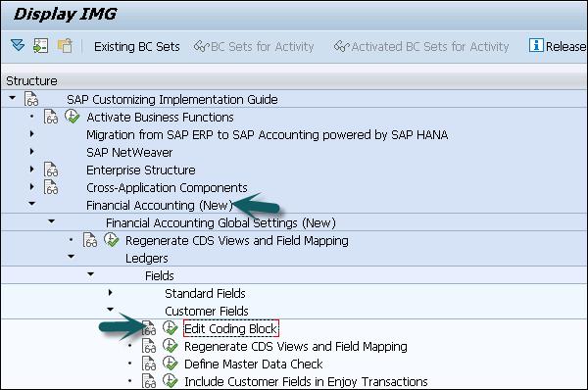This screenshot has height=390, width=588.
Task: Collapse Financial Accounting Global Settings (New) node
Action: pyautogui.click(x=51, y=221)
